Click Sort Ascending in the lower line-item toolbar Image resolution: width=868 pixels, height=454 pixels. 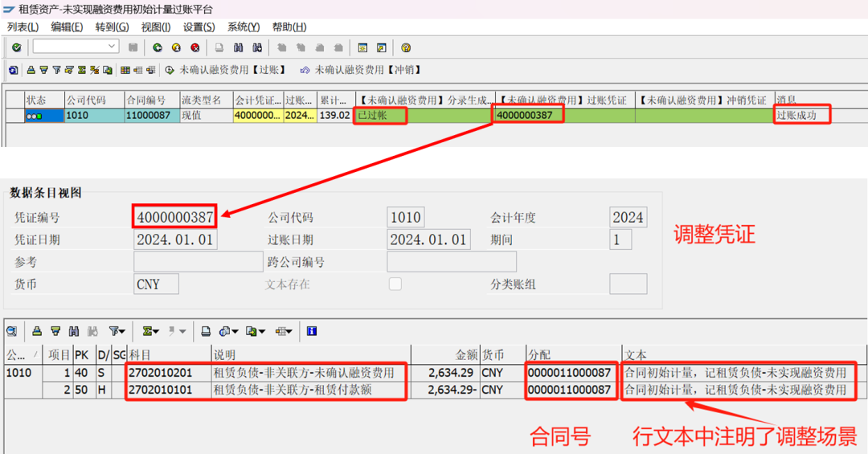[37, 331]
